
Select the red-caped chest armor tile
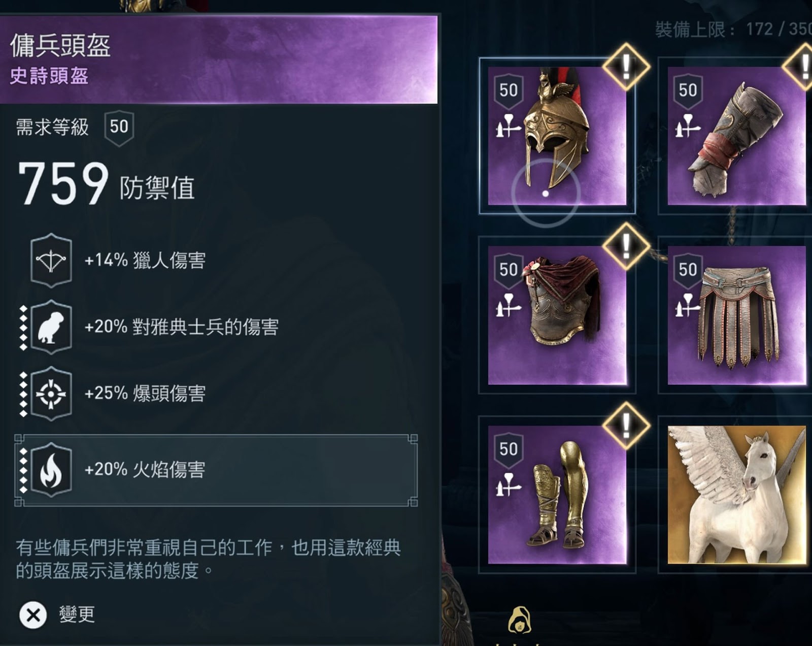coord(557,315)
